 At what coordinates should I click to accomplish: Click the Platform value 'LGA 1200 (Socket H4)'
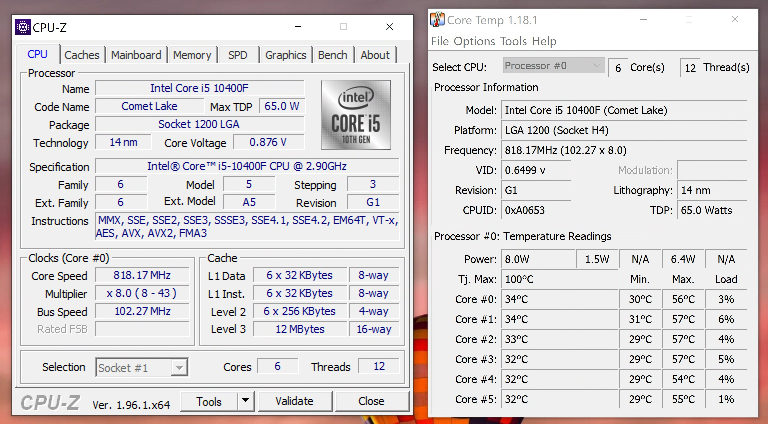624,130
